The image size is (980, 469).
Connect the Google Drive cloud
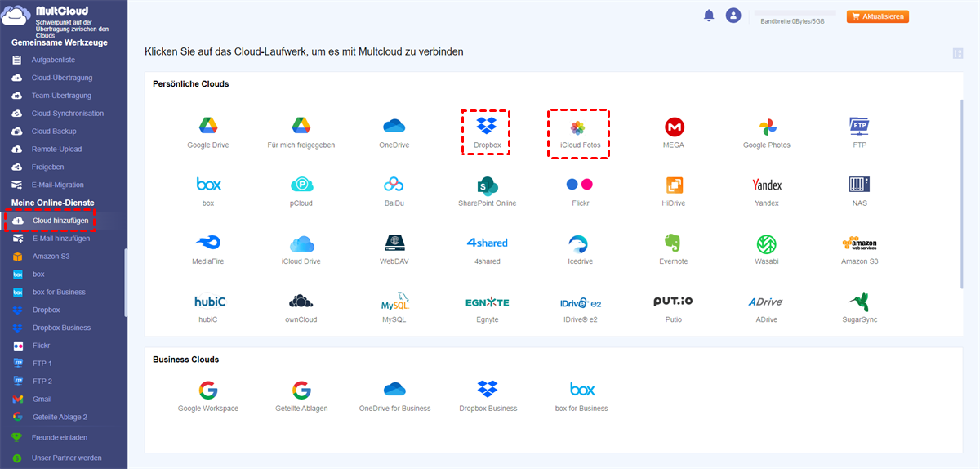pos(207,133)
